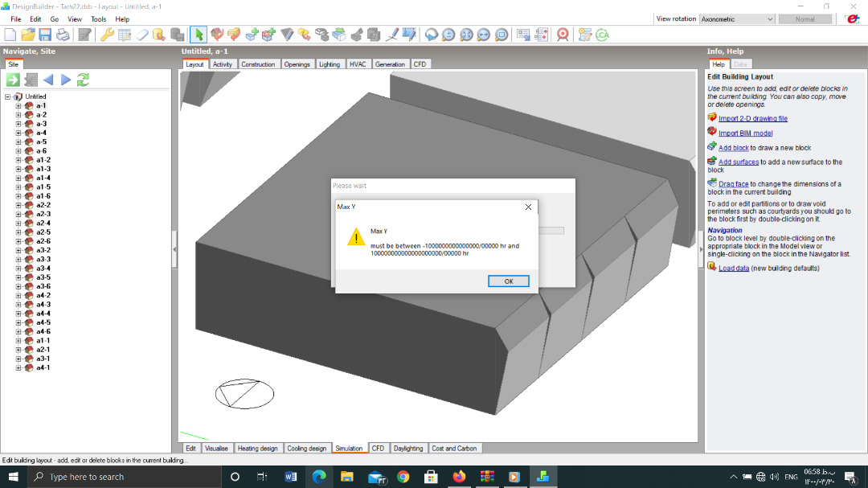
Task: Open the Tools menu
Action: tap(99, 18)
